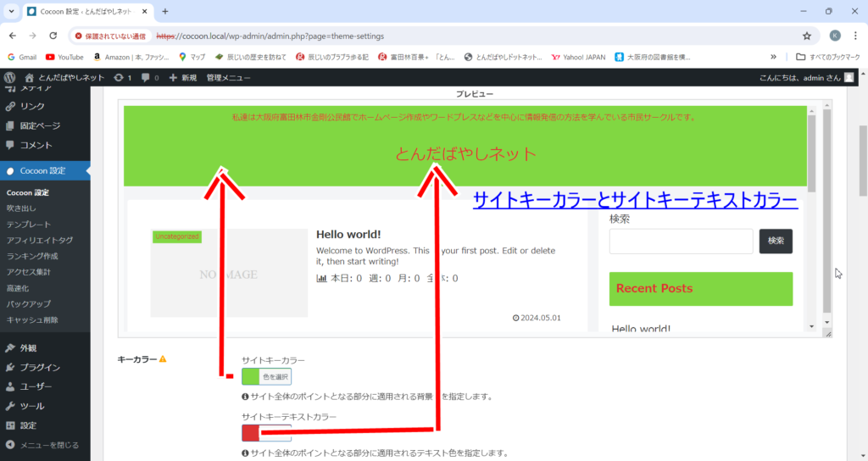Open the Plugins menu in the sidebar
This screenshot has height=461, width=868.
tap(39, 367)
